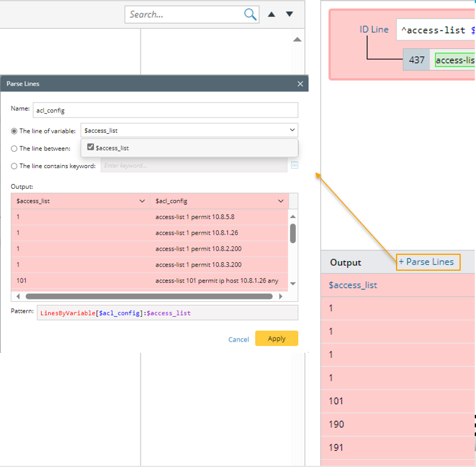
Task: Jump to the next search result
Action: coord(290,15)
